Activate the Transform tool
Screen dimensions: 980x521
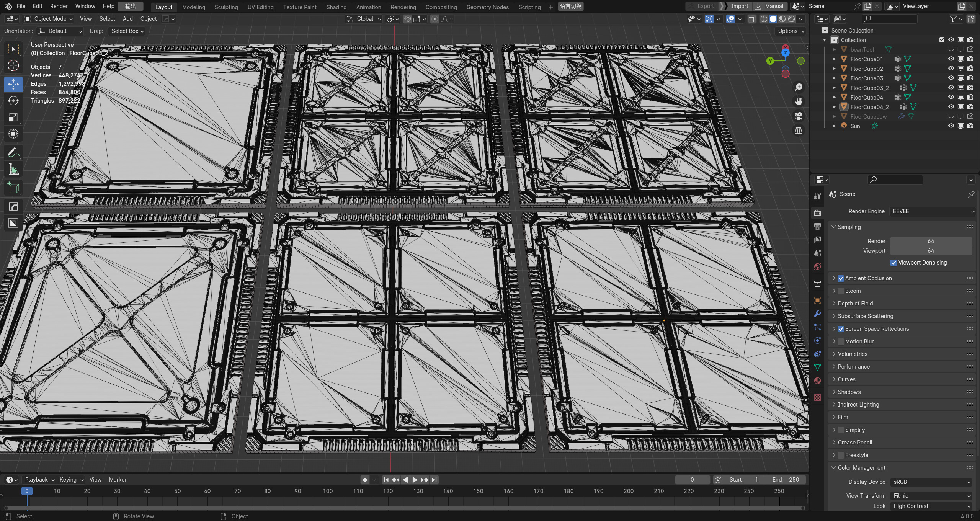pyautogui.click(x=13, y=134)
